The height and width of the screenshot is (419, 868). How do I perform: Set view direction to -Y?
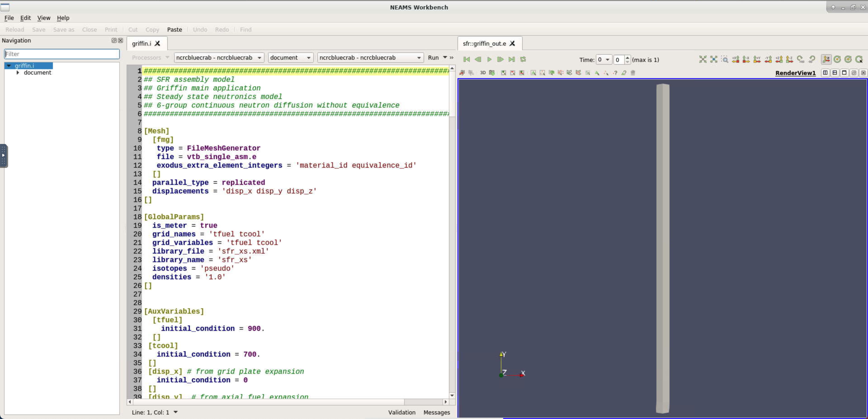pyautogui.click(x=768, y=59)
